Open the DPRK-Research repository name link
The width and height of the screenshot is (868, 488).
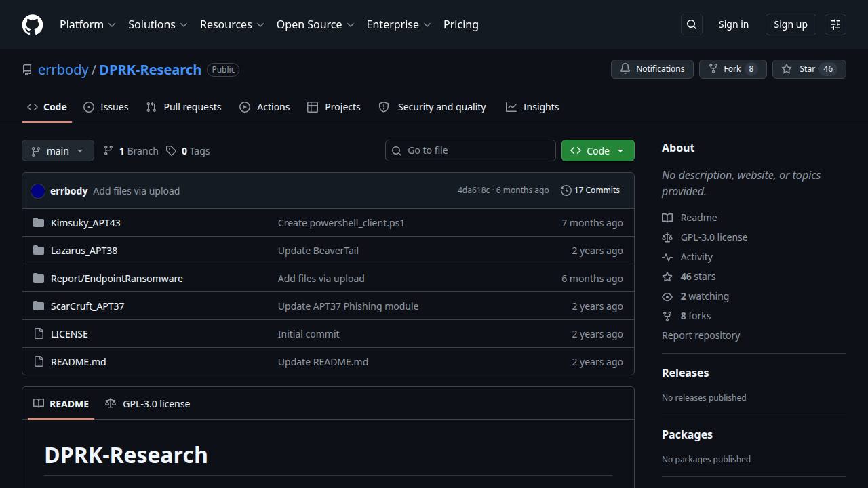[150, 70]
